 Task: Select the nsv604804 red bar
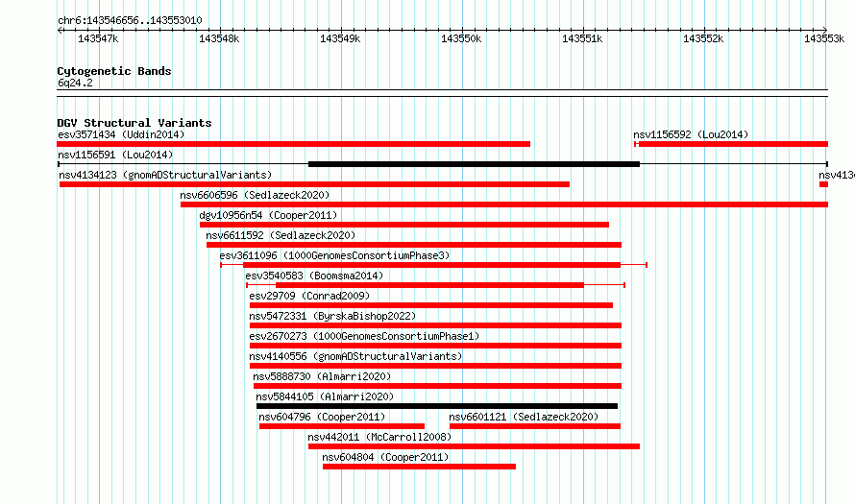tap(419, 467)
